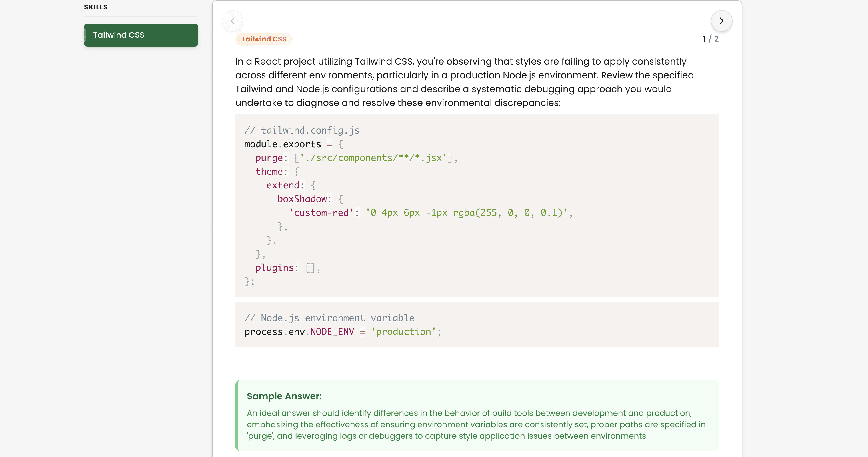Click the 'custom-red' shadow value line

click(x=430, y=213)
